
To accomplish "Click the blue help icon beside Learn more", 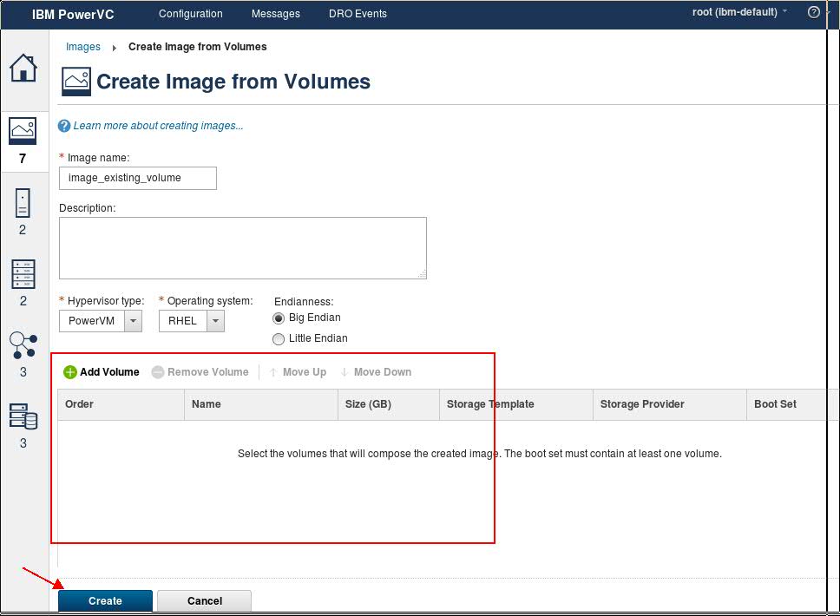I will point(63,126).
